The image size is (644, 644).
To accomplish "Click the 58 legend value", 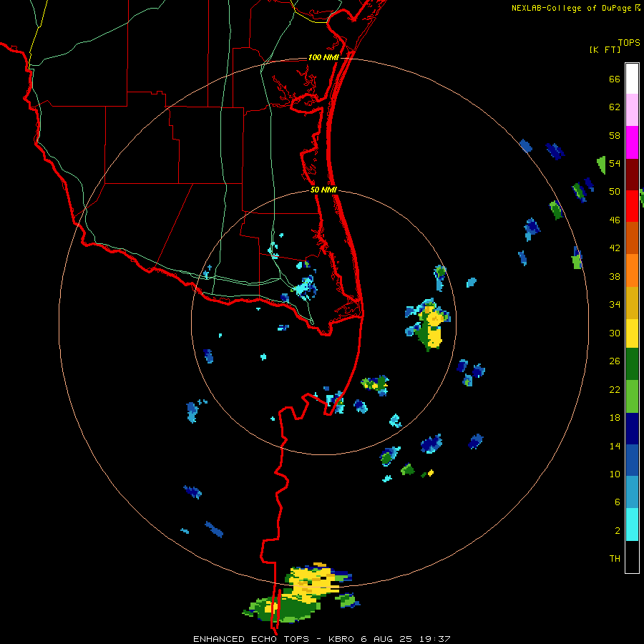I will (615, 135).
